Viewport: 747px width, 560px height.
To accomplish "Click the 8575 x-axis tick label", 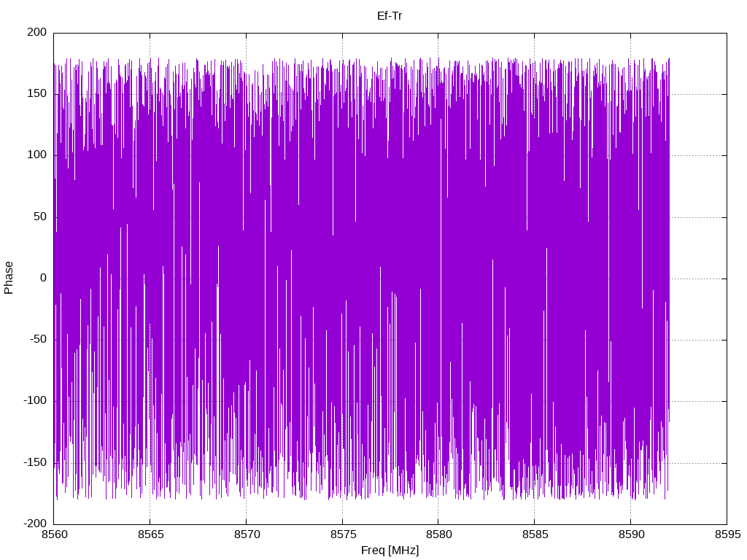I will point(343,534).
